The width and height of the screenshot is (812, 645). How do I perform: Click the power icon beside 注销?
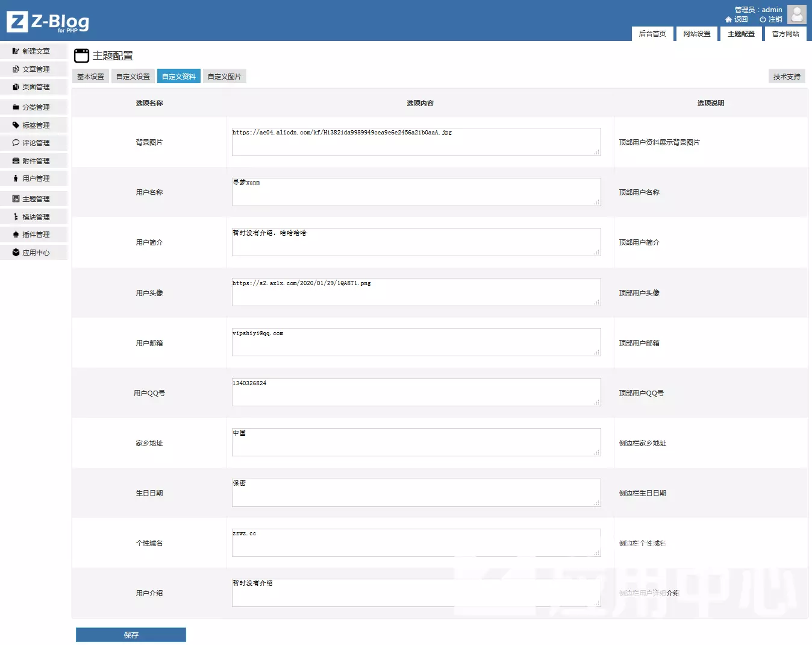tap(763, 19)
